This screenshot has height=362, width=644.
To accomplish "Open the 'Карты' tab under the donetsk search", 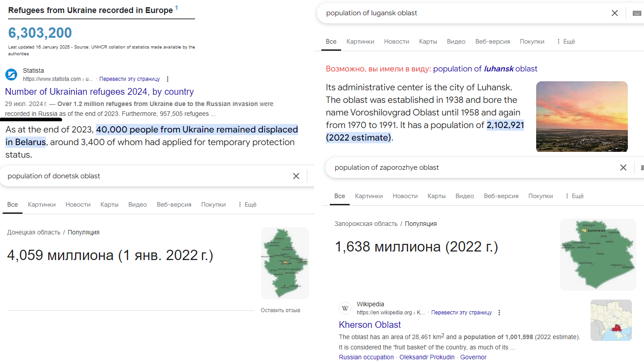I will click(x=110, y=204).
